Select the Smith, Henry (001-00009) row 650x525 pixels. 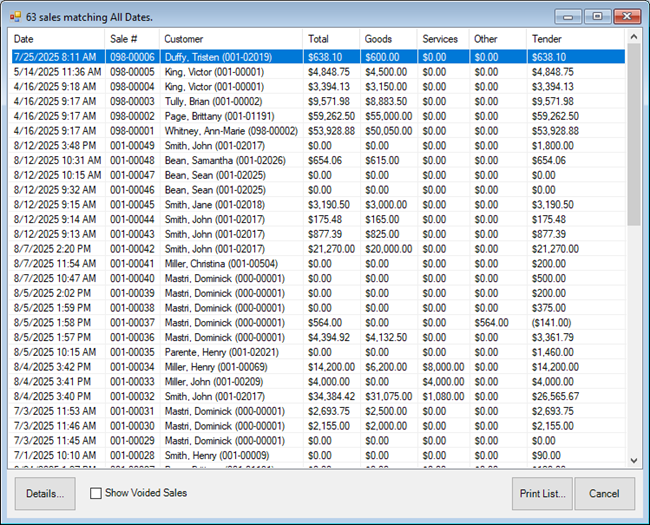[318, 455]
